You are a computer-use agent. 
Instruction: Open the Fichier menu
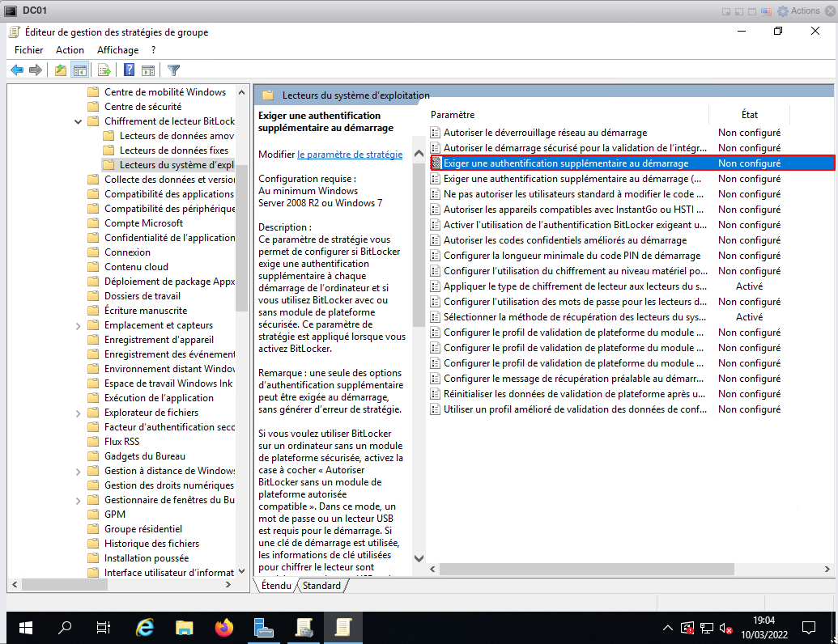(x=28, y=50)
